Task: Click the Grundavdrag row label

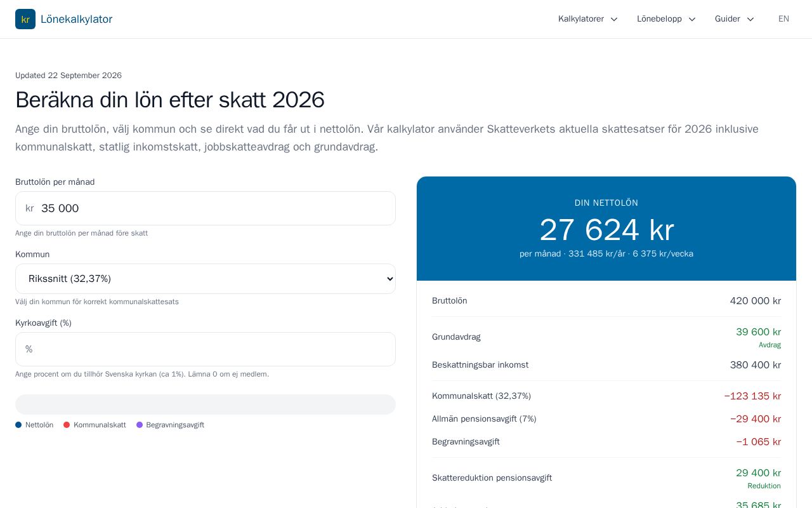Action: point(456,337)
